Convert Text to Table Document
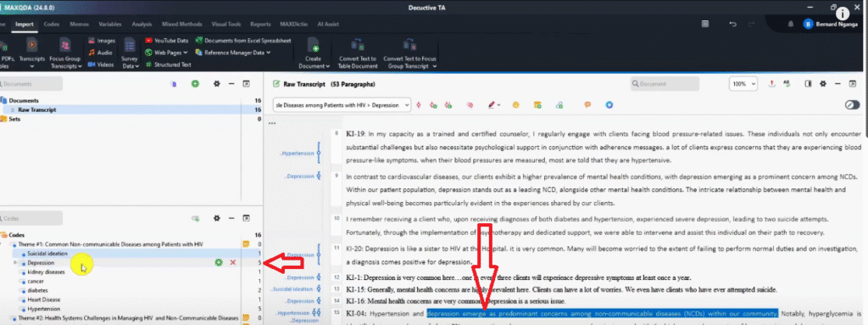868x325 pixels. [x=357, y=53]
